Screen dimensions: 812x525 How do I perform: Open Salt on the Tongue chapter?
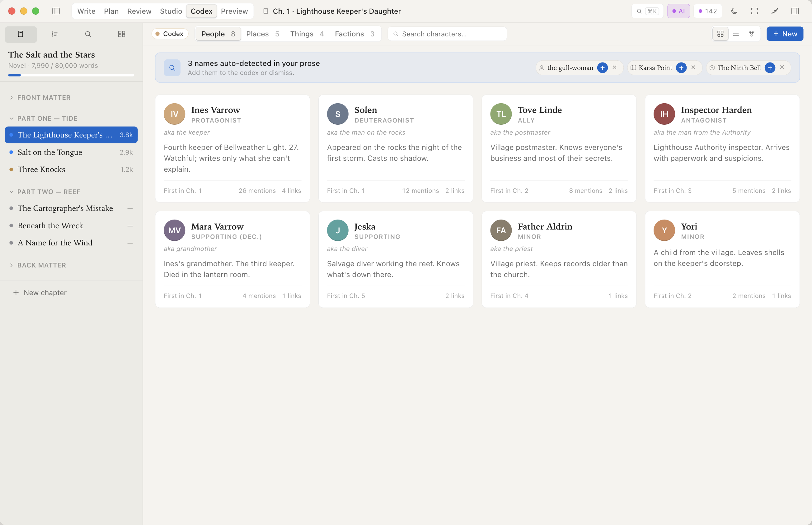point(71,152)
